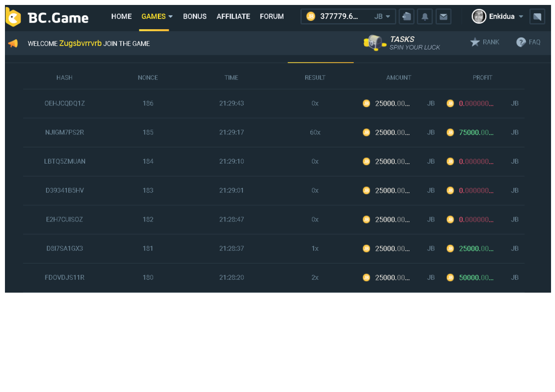Go to the HOME menu item
The width and height of the screenshot is (555, 392).
[121, 16]
